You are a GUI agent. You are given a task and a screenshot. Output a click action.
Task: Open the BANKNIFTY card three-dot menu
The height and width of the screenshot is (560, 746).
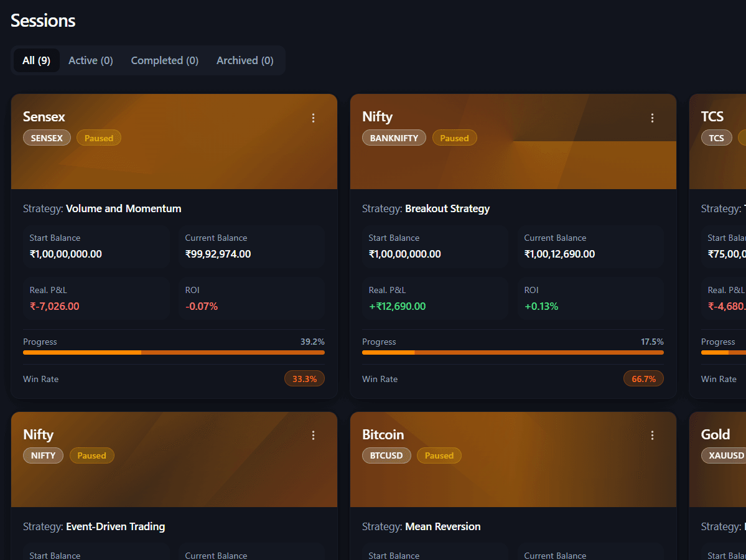[653, 118]
